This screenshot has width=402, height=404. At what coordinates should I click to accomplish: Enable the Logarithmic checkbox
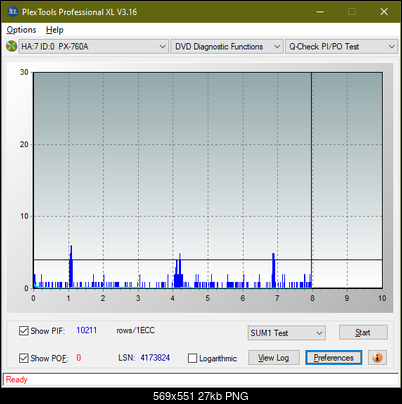pyautogui.click(x=192, y=358)
